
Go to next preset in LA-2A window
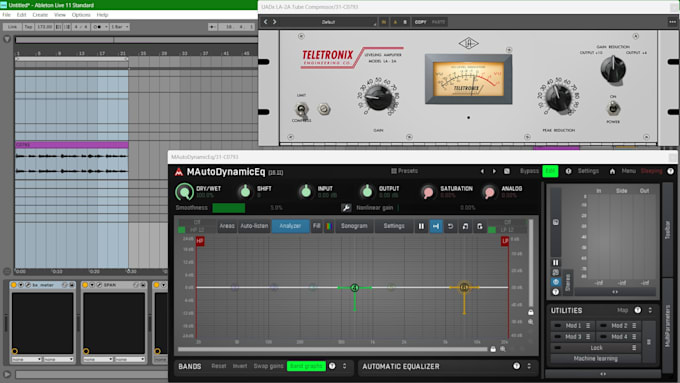point(275,22)
